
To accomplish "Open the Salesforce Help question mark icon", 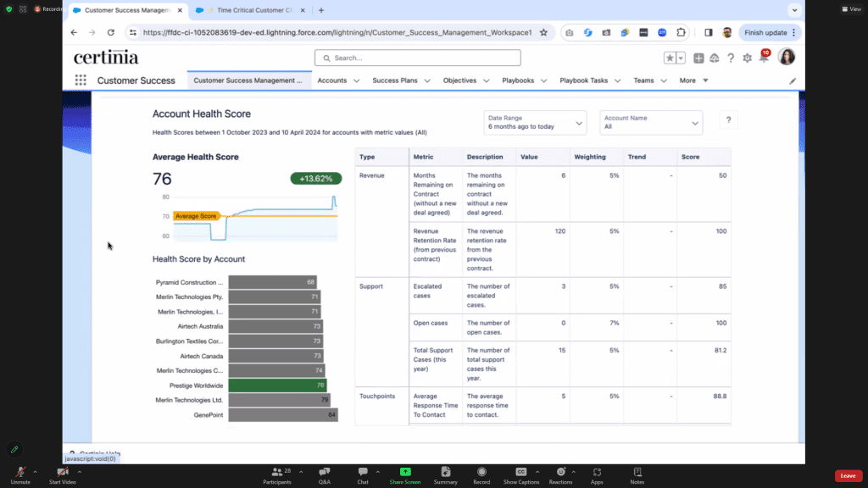I will [x=731, y=58].
